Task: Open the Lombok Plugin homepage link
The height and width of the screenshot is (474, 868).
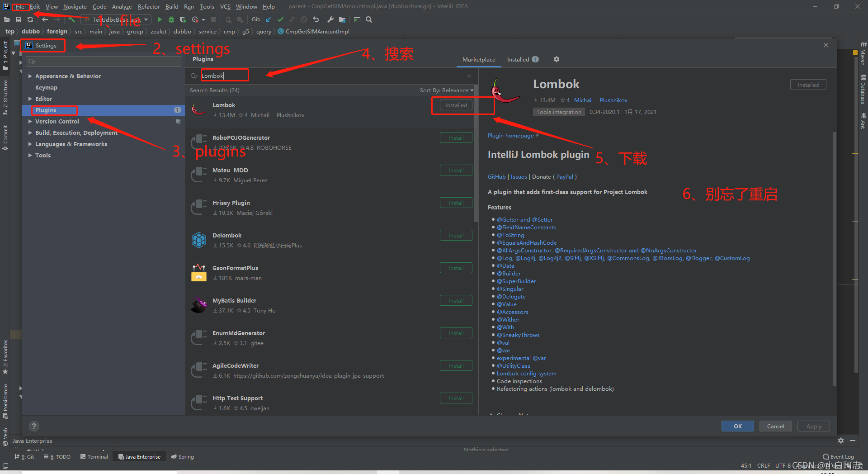Action: coord(510,135)
